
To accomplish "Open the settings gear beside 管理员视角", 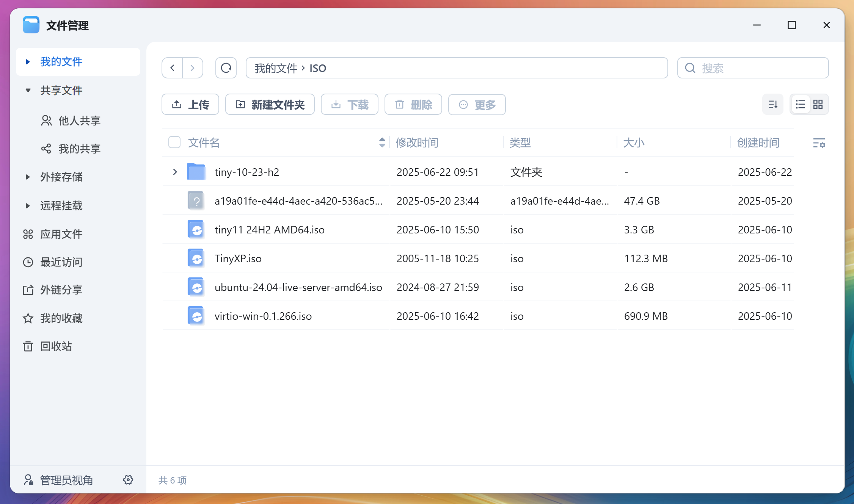I will pos(128,480).
